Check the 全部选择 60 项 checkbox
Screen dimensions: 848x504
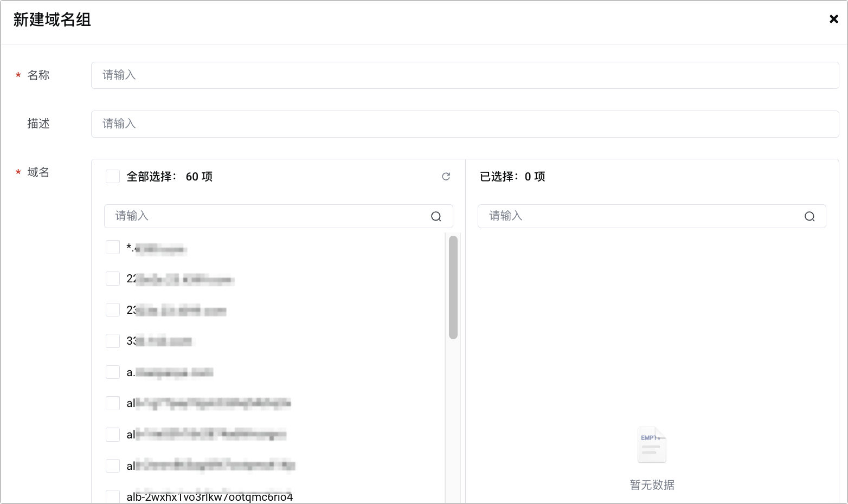coord(113,177)
